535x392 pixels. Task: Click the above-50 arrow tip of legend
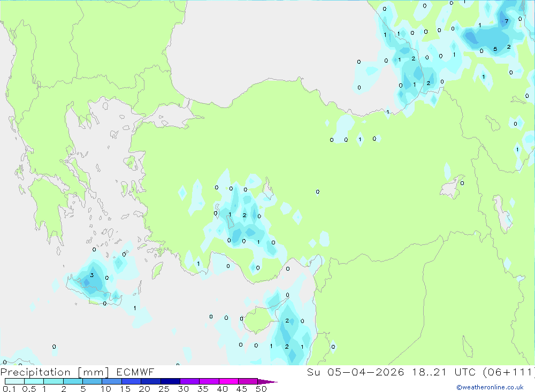[x=267, y=382]
